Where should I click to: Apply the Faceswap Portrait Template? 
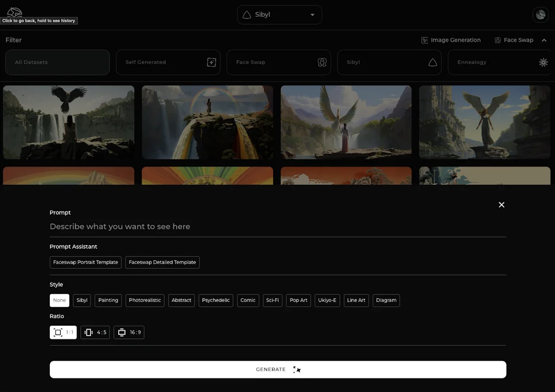pyautogui.click(x=85, y=262)
